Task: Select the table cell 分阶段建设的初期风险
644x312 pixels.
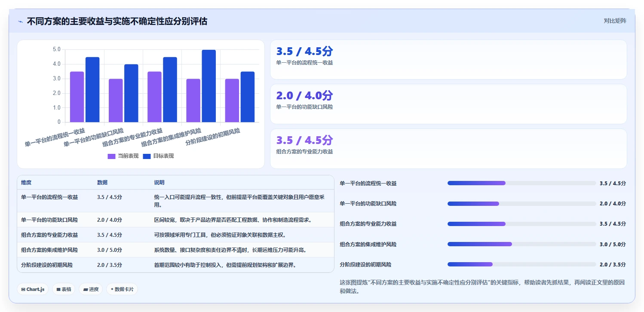Action: tap(47, 265)
